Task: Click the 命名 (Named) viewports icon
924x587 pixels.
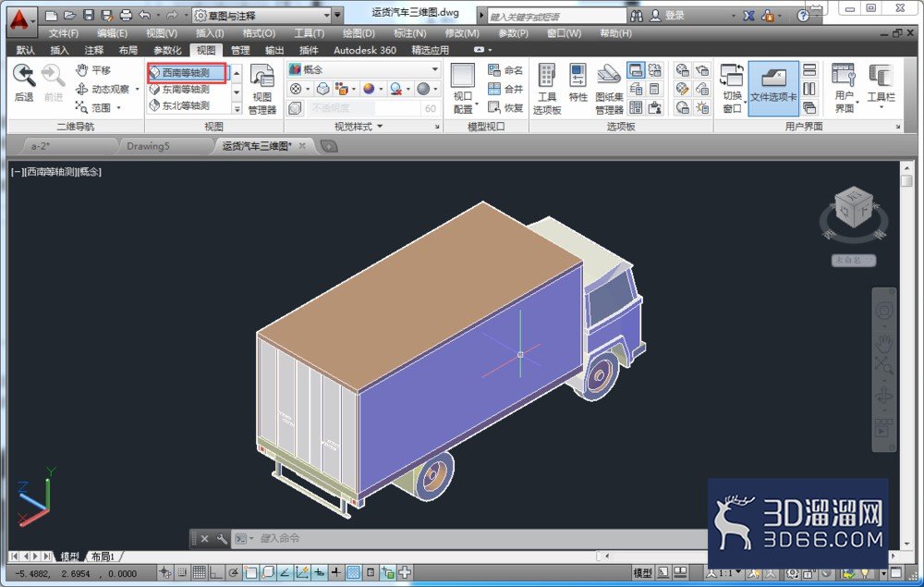Action: tap(505, 70)
